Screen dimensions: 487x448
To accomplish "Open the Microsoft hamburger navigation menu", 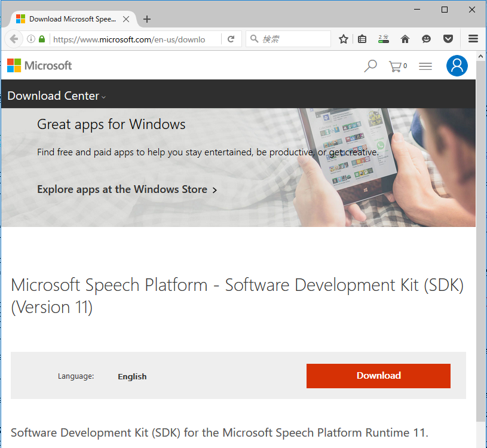I will [425, 66].
